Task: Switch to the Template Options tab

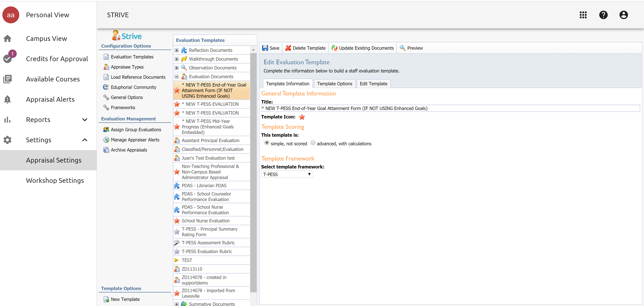Action: [x=334, y=84]
